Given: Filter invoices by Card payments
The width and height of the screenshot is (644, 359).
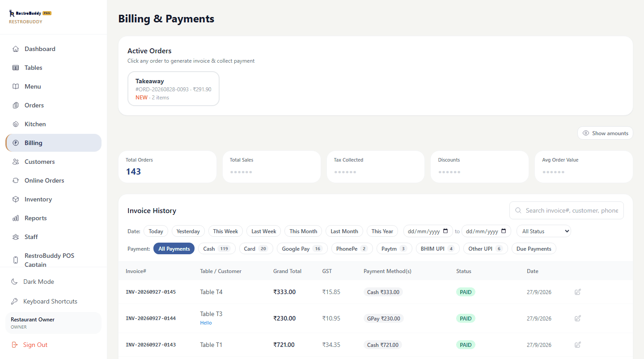Looking at the screenshot, I should (x=256, y=248).
